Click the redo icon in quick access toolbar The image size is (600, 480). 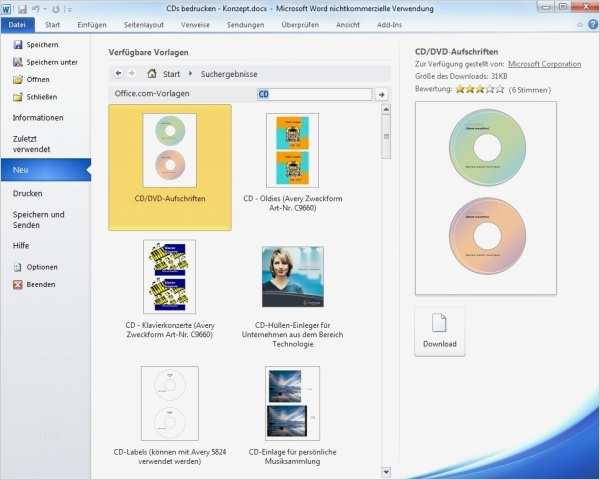click(56, 9)
